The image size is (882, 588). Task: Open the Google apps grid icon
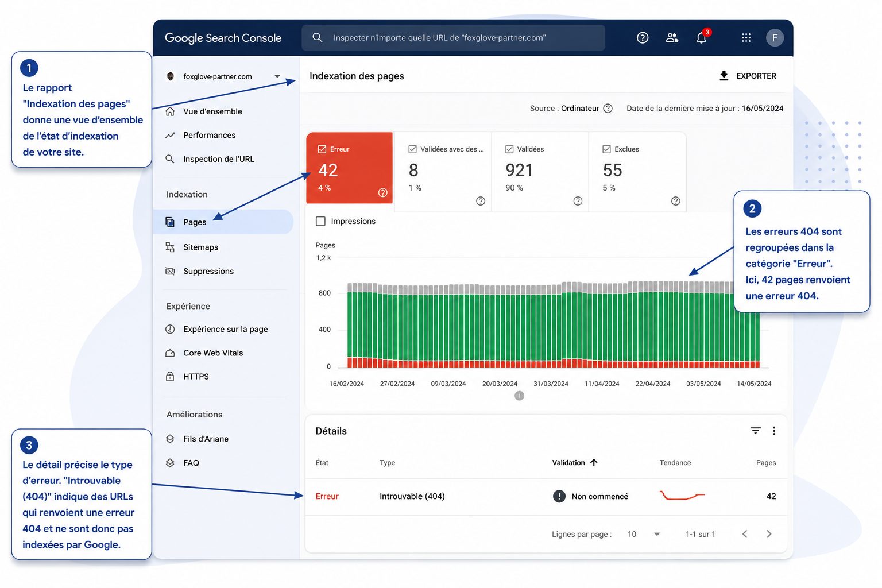[x=746, y=38]
